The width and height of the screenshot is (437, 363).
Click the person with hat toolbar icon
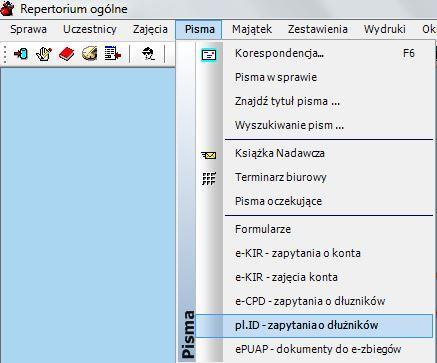pyautogui.click(x=148, y=54)
